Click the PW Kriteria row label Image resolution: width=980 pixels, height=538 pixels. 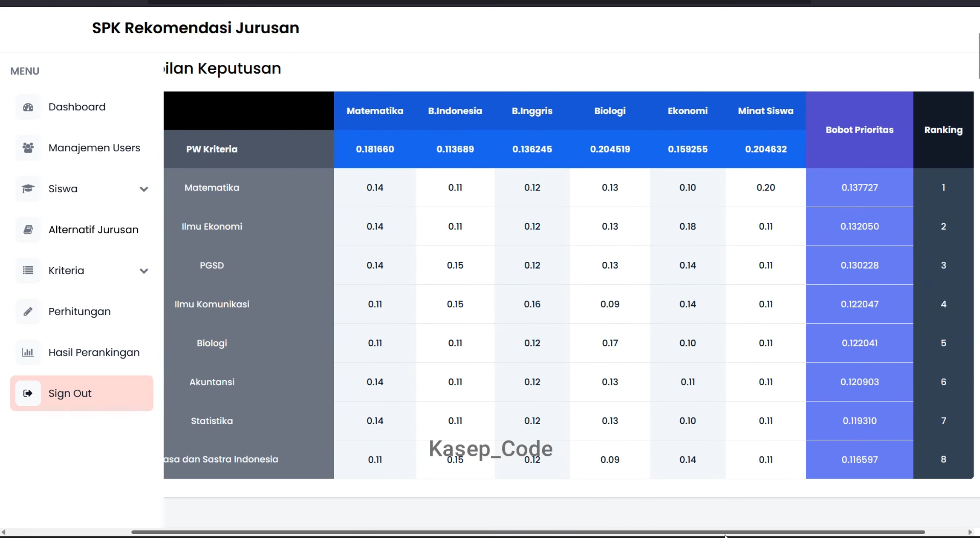click(x=212, y=149)
